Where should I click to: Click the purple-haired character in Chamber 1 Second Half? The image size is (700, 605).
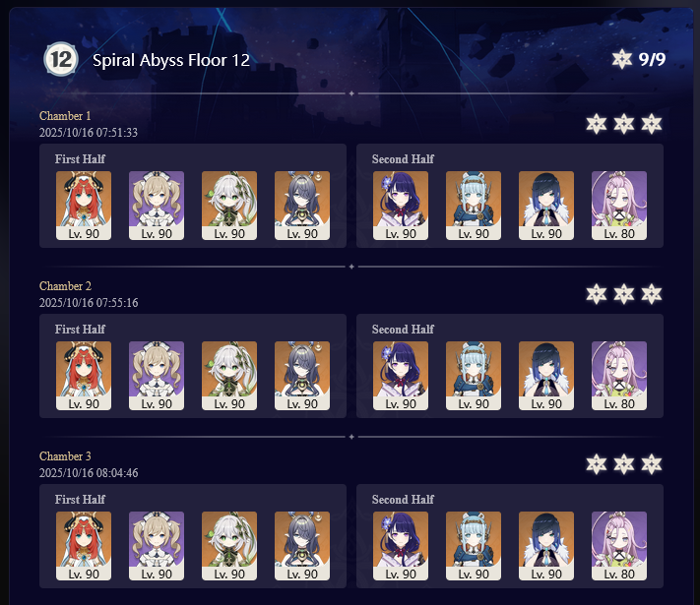pos(401,206)
